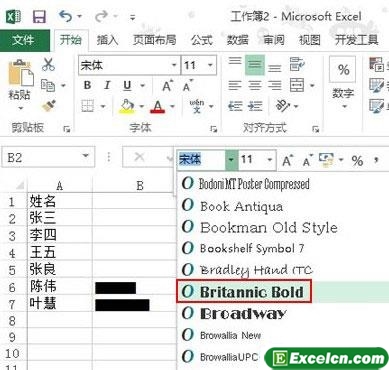Click the Save icon in quick access toolbar
Viewport: 389px width, 370px height.
pyautogui.click(x=39, y=16)
